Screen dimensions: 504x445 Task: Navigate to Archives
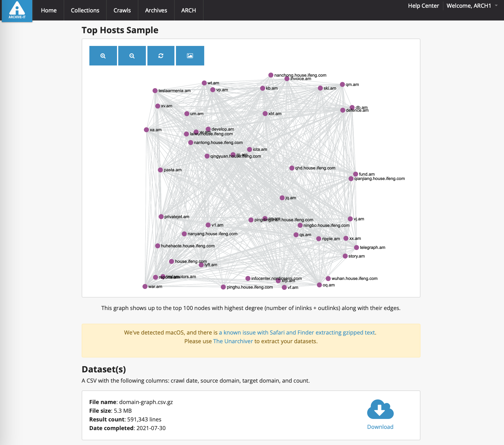pos(156,11)
